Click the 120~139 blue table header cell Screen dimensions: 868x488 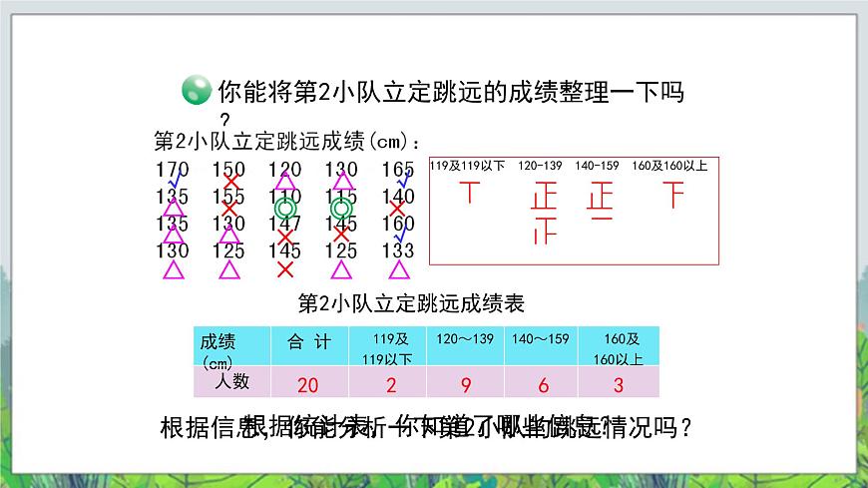pos(465,346)
